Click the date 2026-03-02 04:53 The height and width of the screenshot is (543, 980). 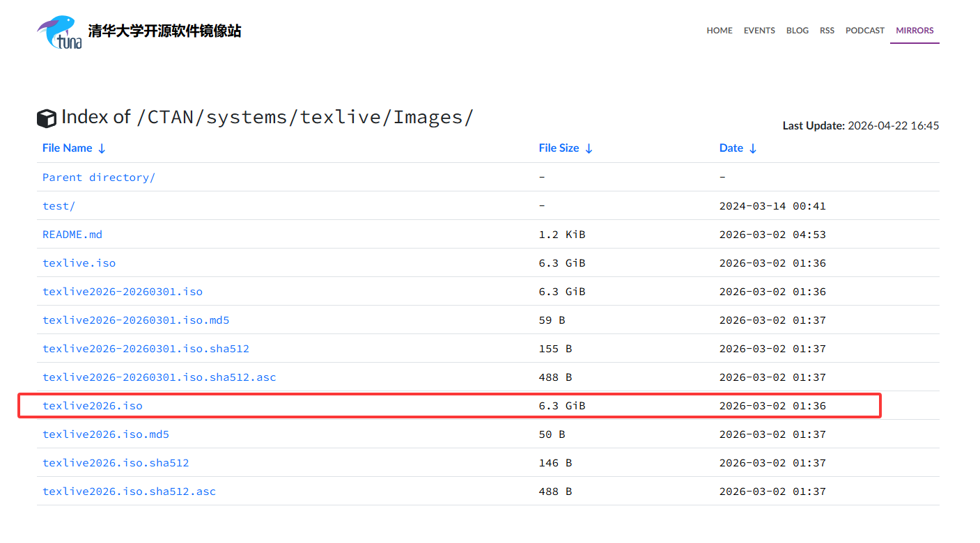(x=772, y=235)
